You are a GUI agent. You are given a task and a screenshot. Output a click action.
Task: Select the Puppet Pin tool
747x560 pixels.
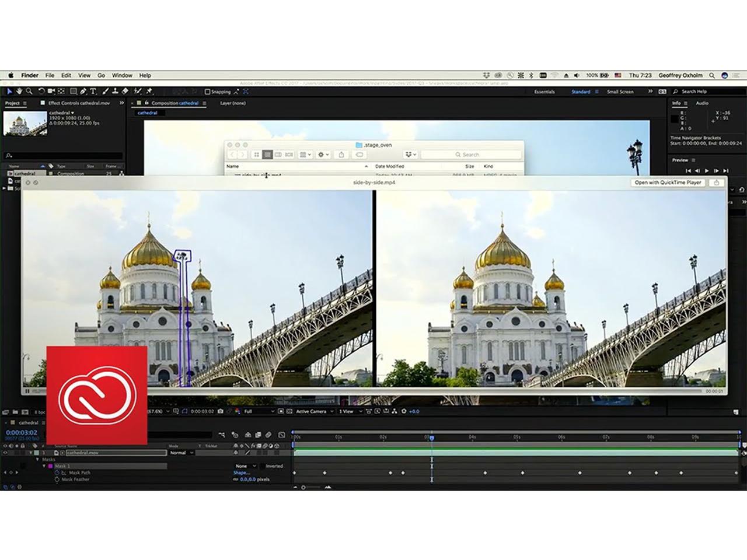point(149,92)
